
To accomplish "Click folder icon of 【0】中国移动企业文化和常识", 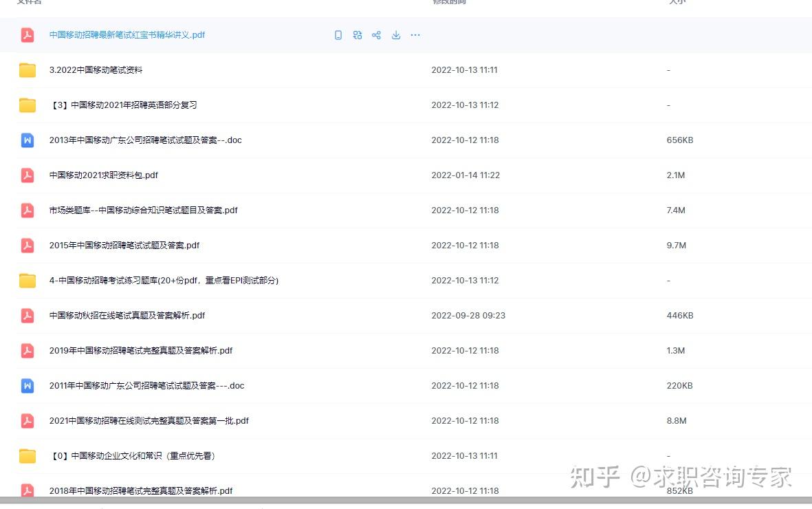I will pos(28,456).
